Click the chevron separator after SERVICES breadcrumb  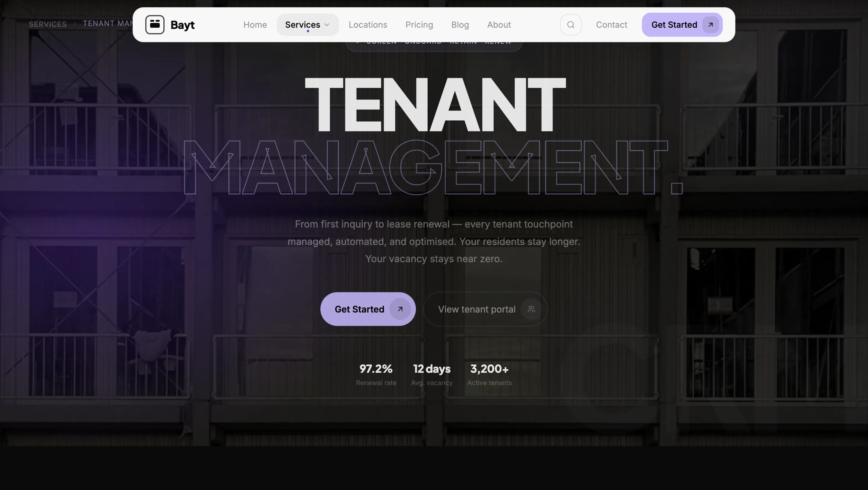pos(75,24)
